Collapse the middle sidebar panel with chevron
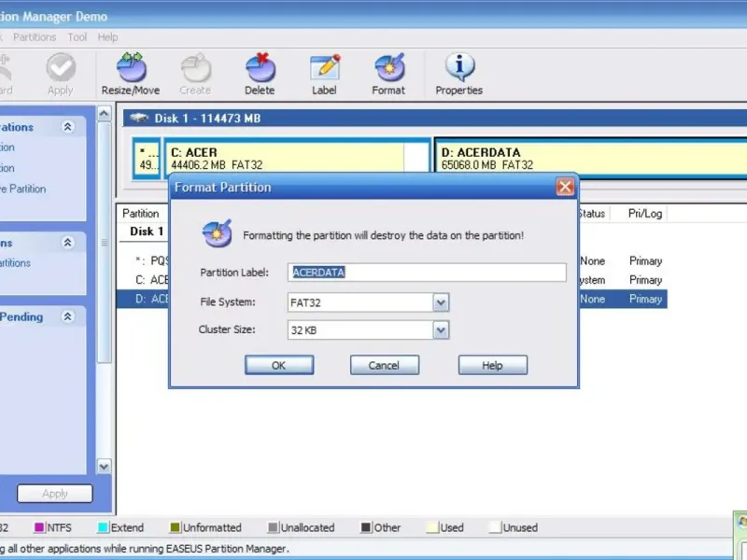This screenshot has height=560, width=747. point(67,243)
